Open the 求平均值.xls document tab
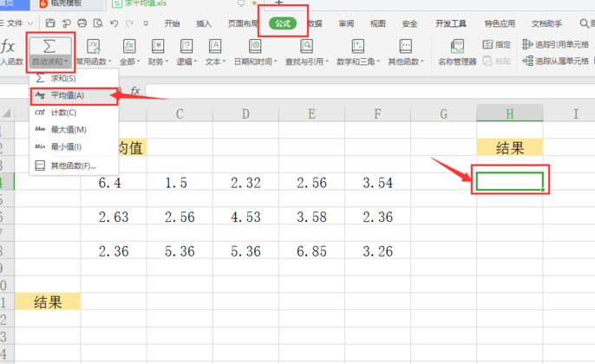 pos(141,3)
